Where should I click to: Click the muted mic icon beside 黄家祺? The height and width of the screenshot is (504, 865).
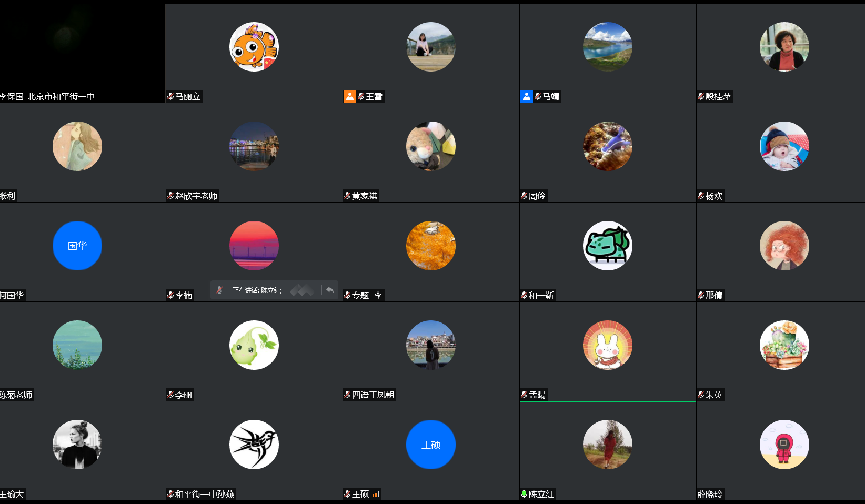pyautogui.click(x=347, y=196)
